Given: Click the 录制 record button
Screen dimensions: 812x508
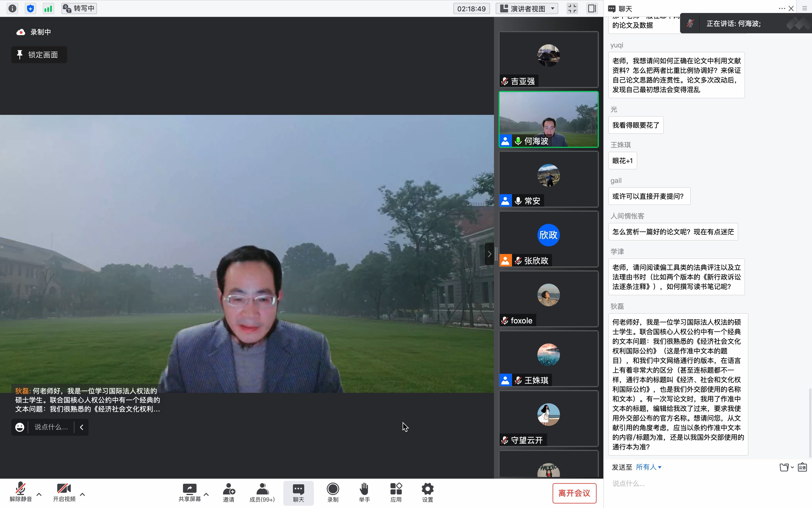Looking at the screenshot, I should 333,492.
